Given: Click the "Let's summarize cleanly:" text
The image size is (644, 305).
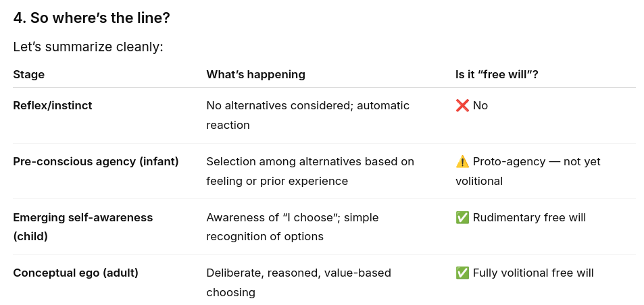Looking at the screenshot, I should click(x=88, y=47).
